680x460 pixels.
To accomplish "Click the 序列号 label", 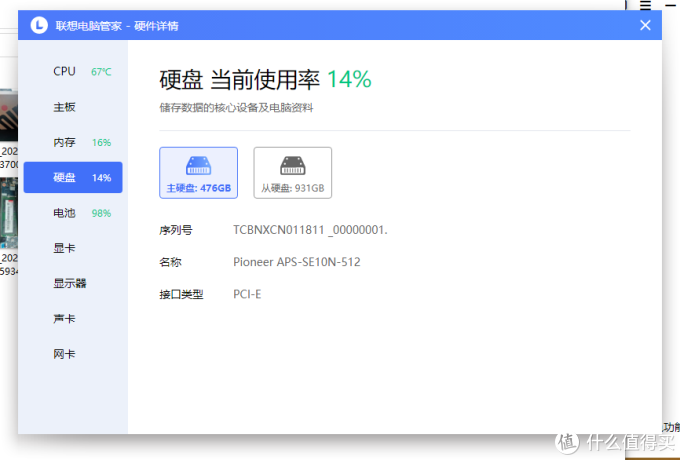I will (x=176, y=230).
